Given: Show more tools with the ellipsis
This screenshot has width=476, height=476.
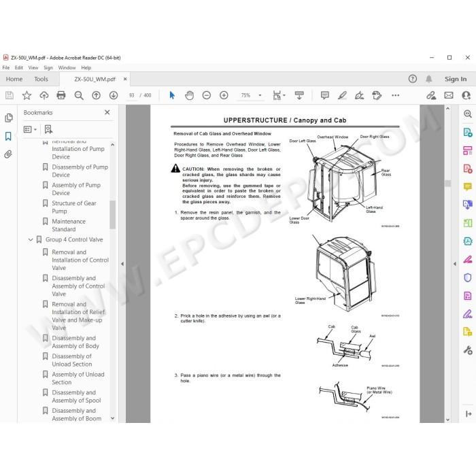Looking at the screenshot, I should tap(395, 95).
